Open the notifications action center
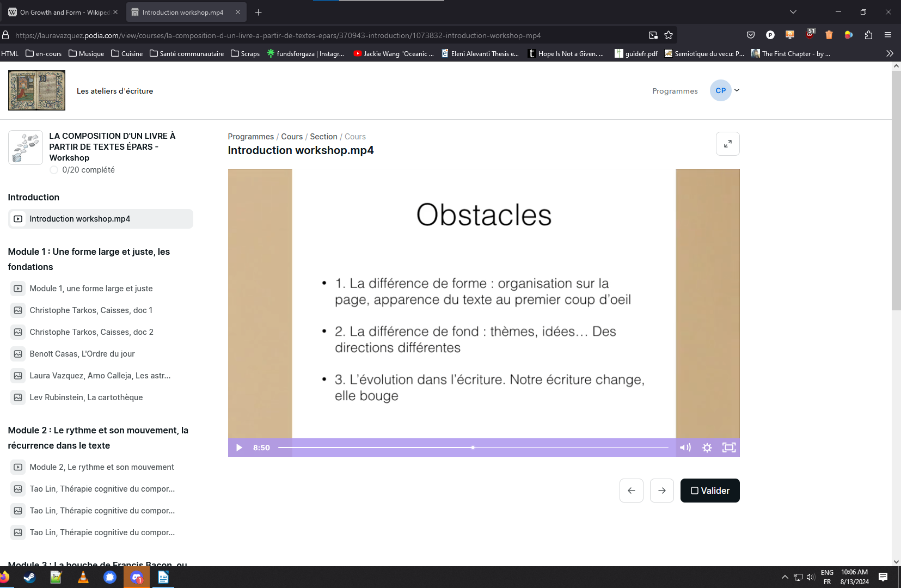 pyautogui.click(x=883, y=577)
